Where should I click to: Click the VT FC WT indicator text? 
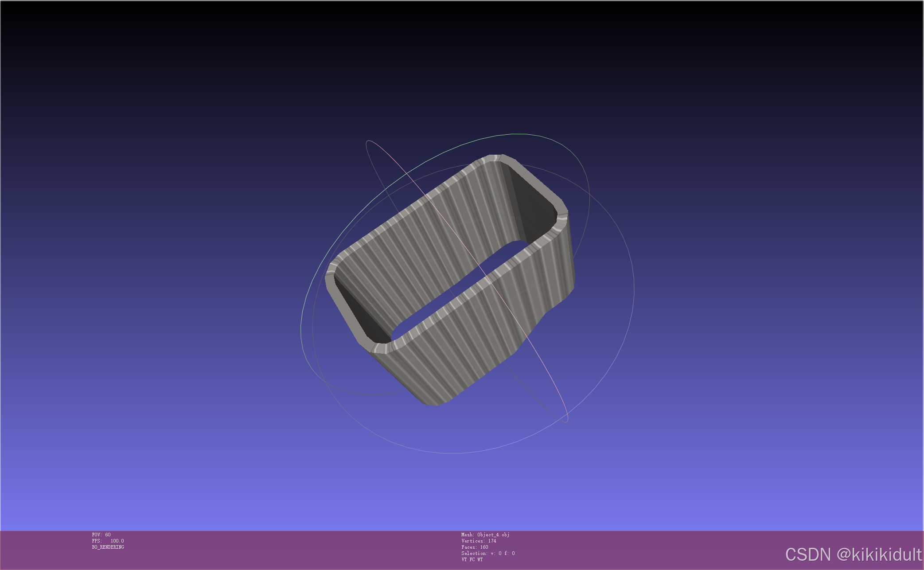click(472, 559)
